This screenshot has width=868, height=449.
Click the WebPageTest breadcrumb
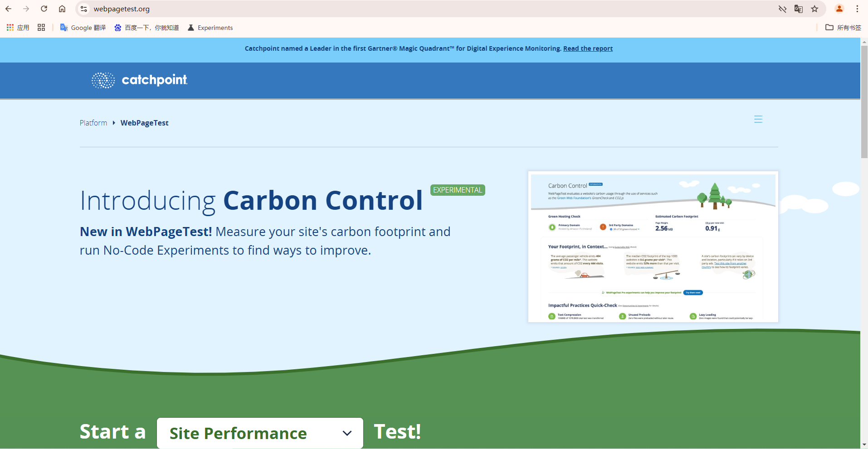tap(145, 123)
